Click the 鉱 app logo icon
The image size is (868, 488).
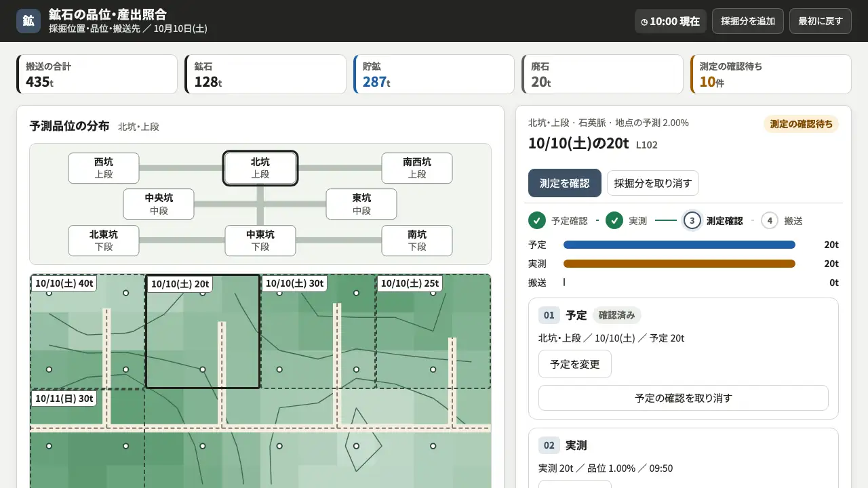click(28, 21)
